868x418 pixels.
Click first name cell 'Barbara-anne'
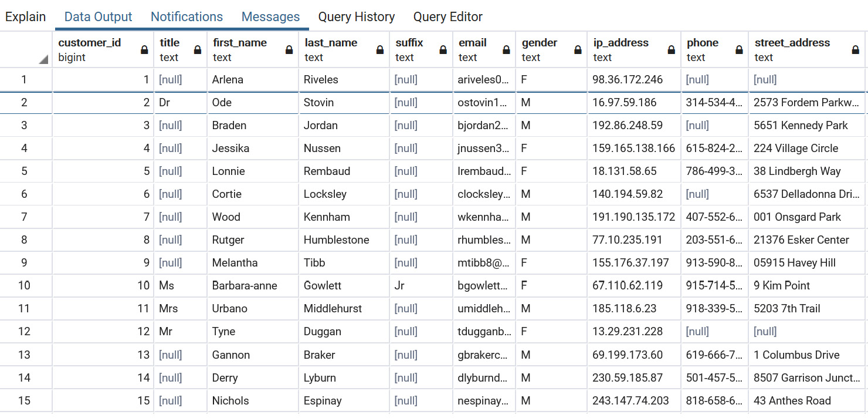click(x=253, y=285)
